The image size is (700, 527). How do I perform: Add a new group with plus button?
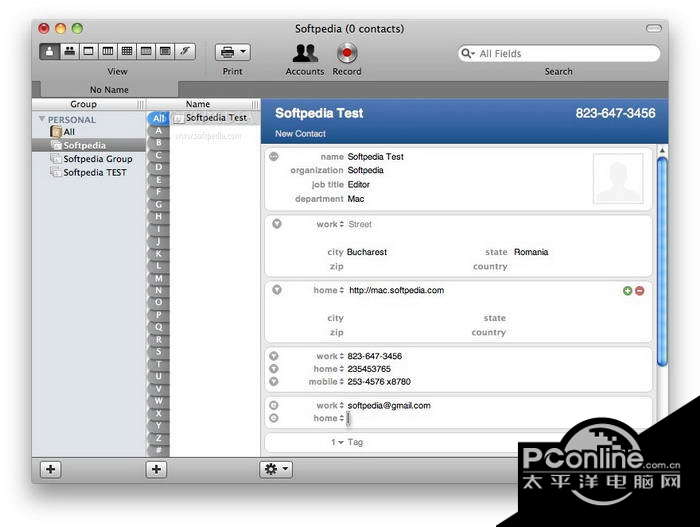[50, 469]
